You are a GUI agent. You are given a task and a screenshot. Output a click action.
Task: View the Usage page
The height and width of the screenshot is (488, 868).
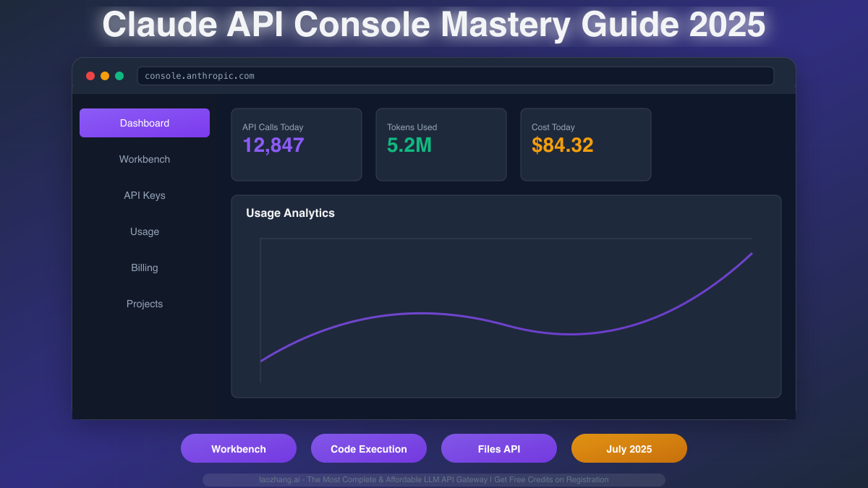[145, 231]
